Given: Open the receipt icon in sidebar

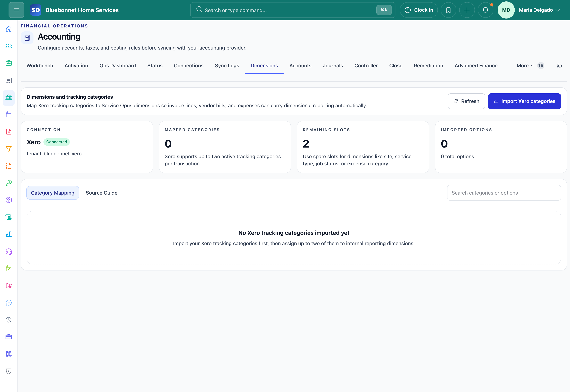Looking at the screenshot, I should coord(9,80).
